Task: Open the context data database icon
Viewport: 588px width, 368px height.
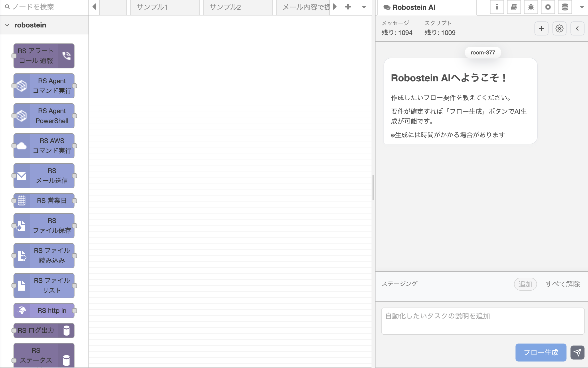Action: 565,7
